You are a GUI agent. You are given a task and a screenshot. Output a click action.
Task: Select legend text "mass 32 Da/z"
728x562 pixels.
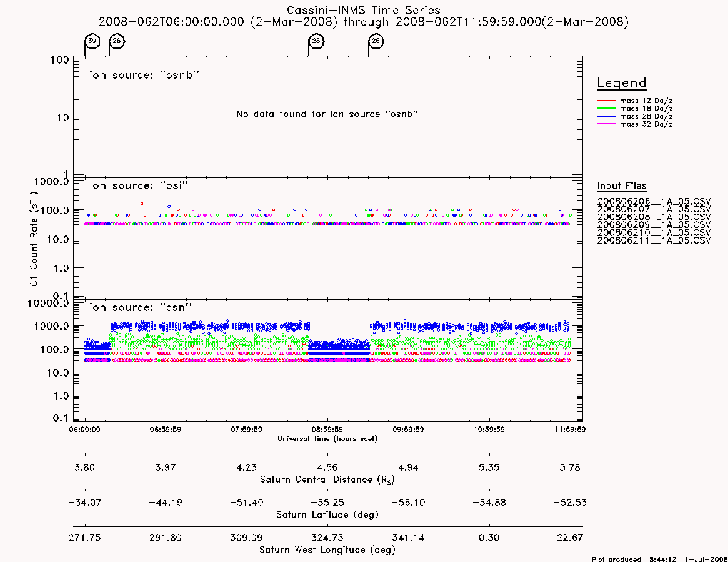pyautogui.click(x=646, y=124)
